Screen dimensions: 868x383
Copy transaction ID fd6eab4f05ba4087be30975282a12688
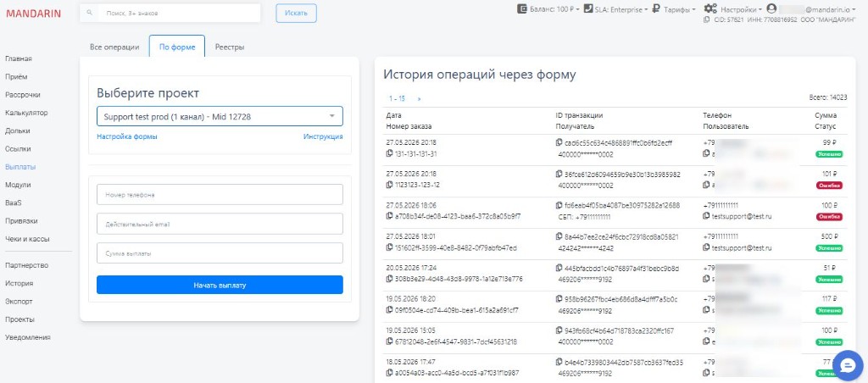coord(559,205)
